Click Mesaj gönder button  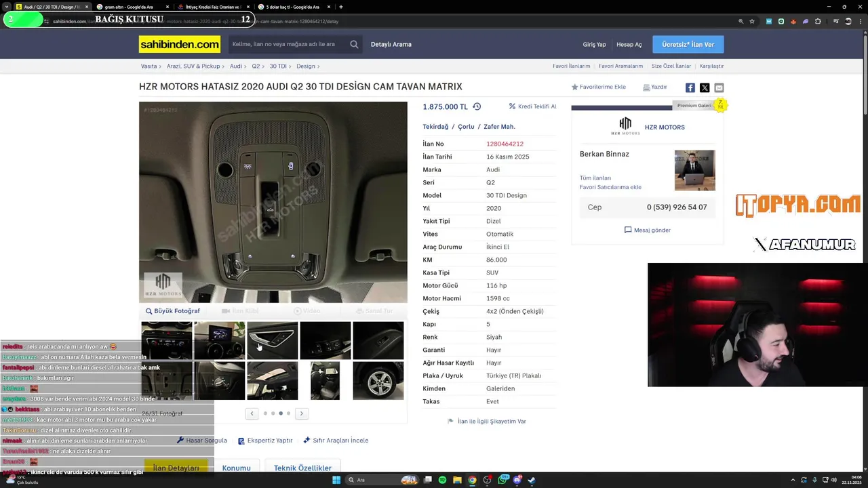click(x=648, y=230)
